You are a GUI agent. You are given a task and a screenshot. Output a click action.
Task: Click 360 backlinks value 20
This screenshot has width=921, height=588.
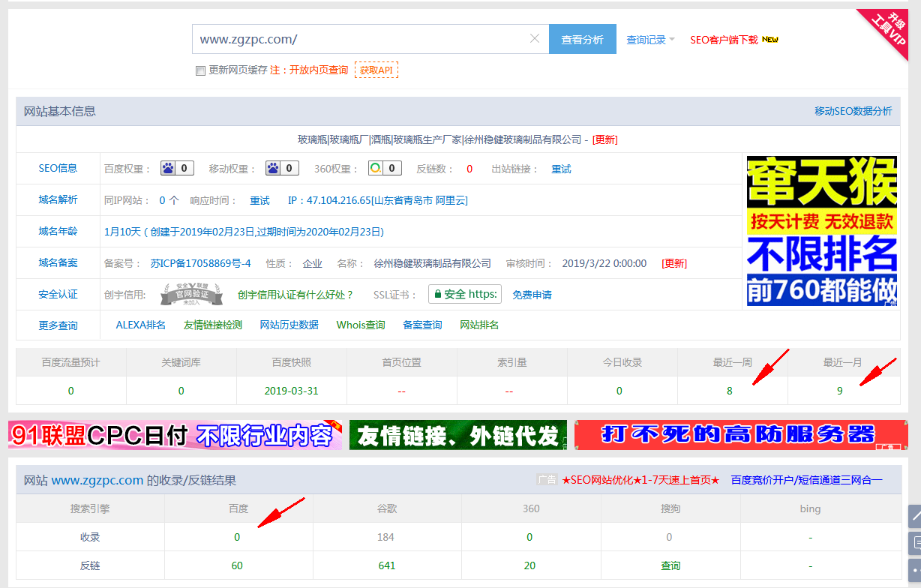pyautogui.click(x=529, y=565)
